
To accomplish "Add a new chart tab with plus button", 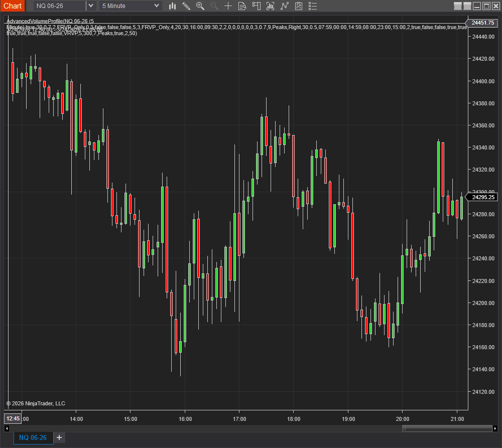I will pos(59,437).
